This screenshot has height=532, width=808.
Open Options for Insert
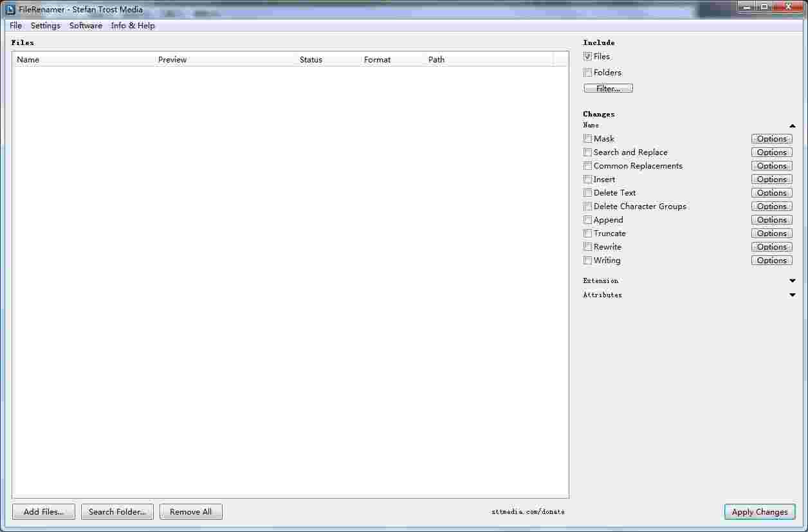[x=772, y=179]
